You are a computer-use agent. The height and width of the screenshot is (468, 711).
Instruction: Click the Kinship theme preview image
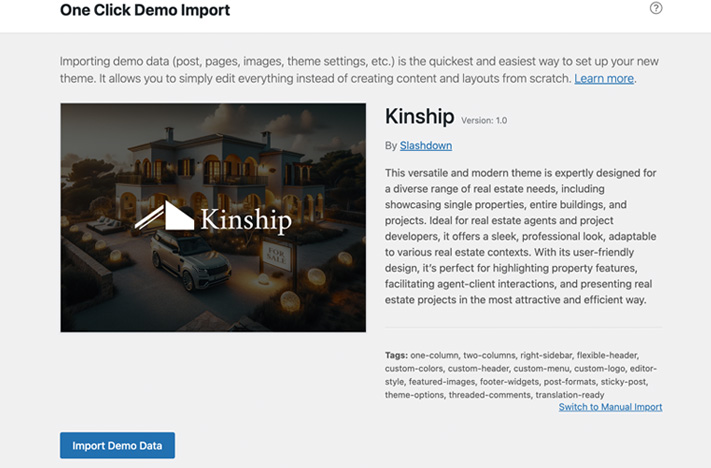213,218
